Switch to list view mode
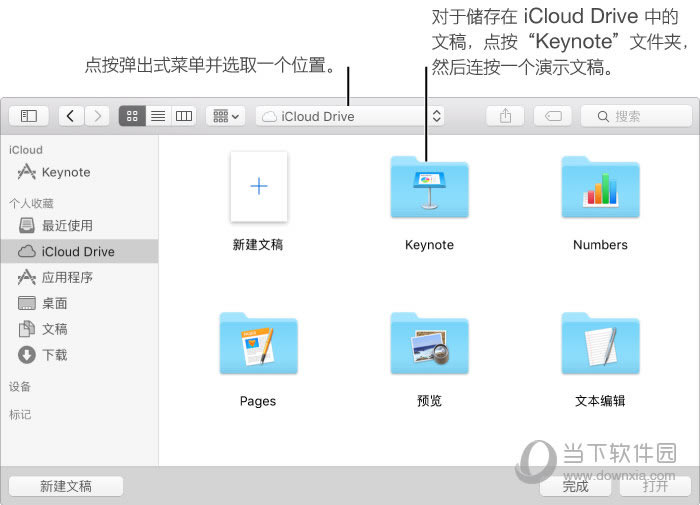Image resolution: width=700 pixels, height=505 pixels. pyautogui.click(x=157, y=116)
